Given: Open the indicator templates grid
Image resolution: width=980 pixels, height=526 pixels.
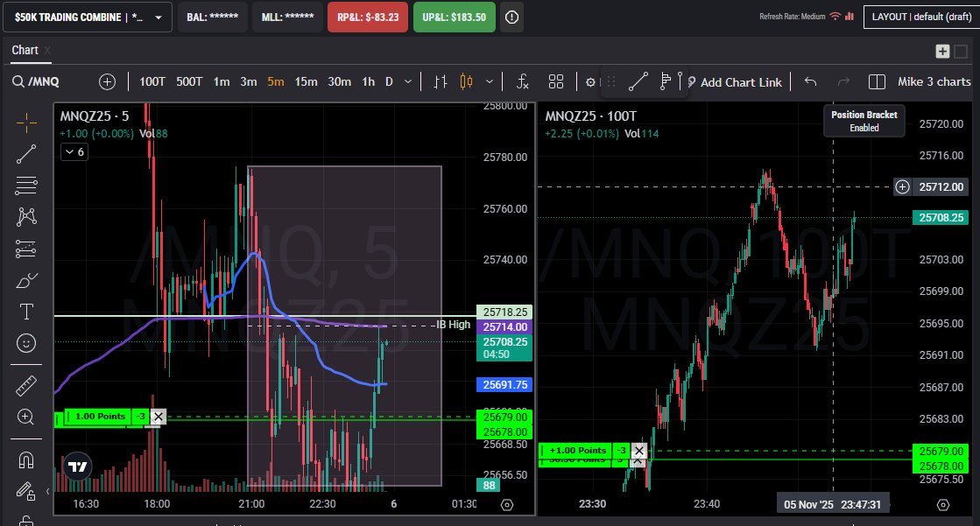Looking at the screenshot, I should 555,82.
